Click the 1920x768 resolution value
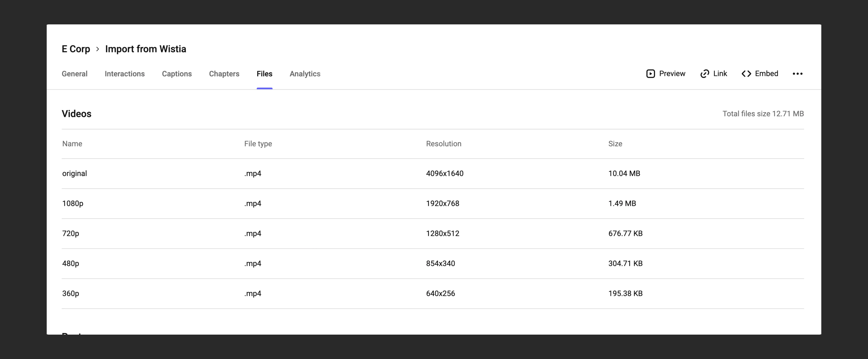868x359 pixels. coord(443,204)
